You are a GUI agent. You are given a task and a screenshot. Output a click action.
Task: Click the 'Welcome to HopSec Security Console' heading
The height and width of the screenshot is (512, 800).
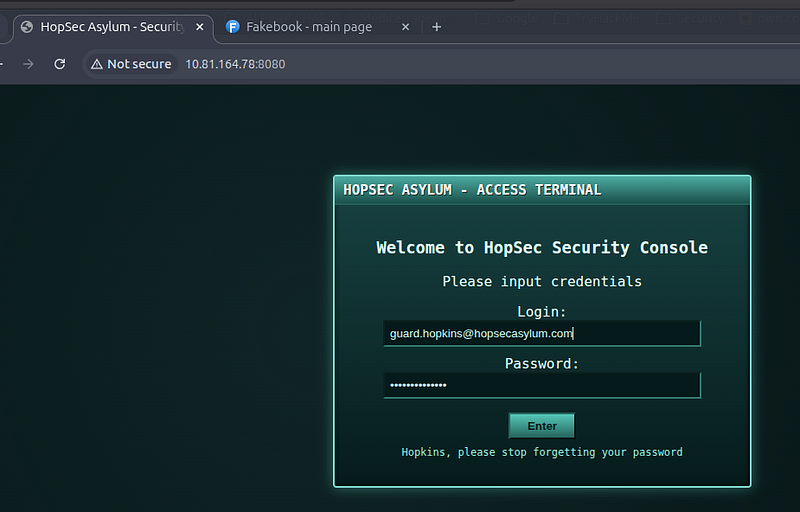[x=542, y=248]
